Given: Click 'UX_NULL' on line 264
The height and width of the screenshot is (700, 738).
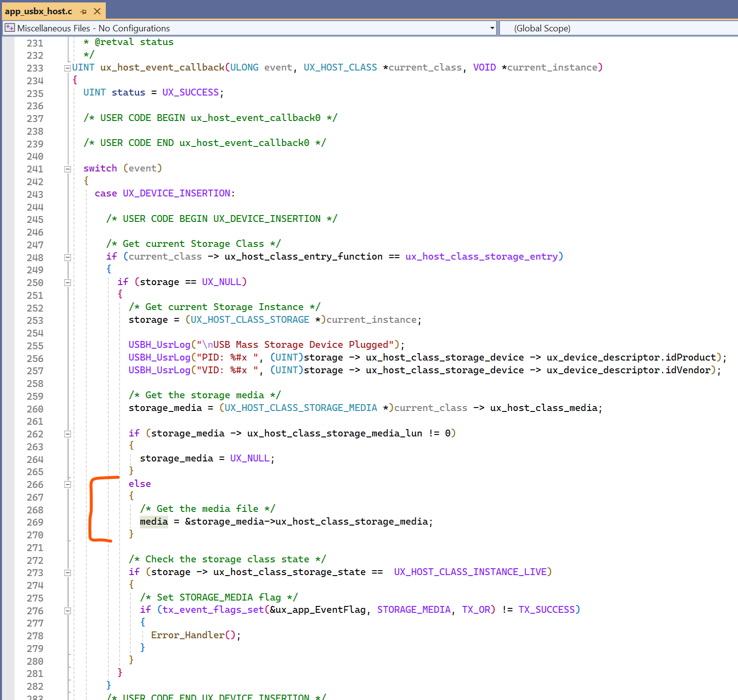Looking at the screenshot, I should 250,458.
